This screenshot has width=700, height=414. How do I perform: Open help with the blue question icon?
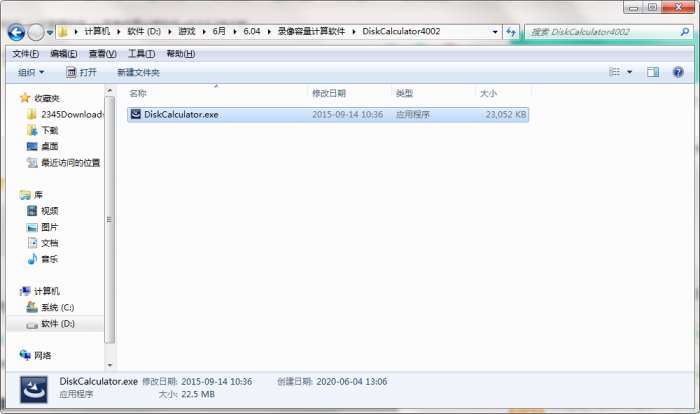pyautogui.click(x=678, y=72)
